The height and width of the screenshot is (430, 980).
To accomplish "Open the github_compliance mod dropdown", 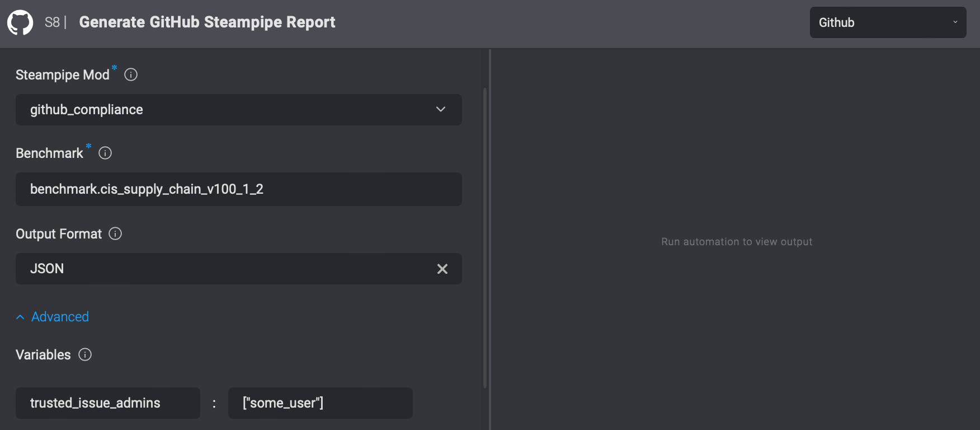I will point(239,110).
